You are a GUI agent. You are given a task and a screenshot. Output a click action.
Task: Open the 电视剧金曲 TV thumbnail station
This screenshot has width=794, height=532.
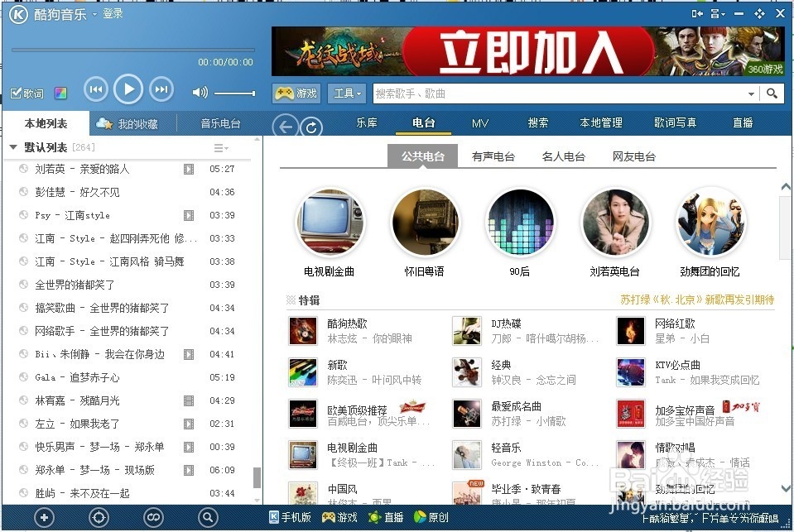330,222
